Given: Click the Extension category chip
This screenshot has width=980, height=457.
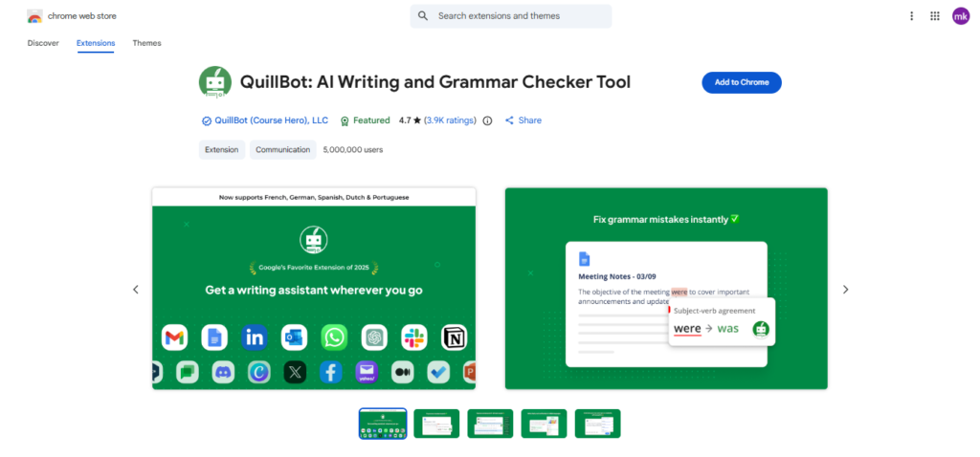Looking at the screenshot, I should (222, 150).
